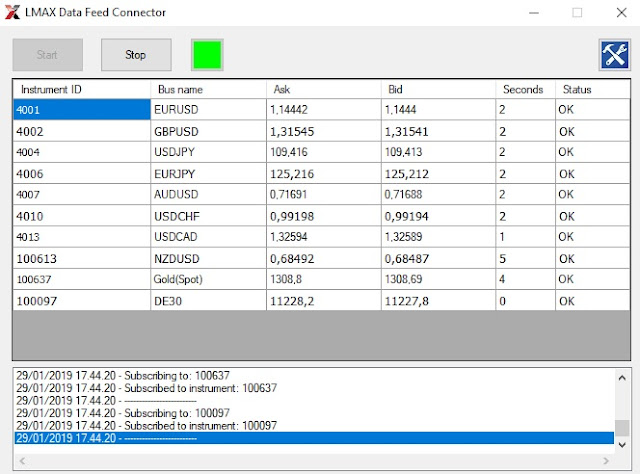This screenshot has height=474, width=640.
Task: Select the NZDUSD ask value 0,68492
Action: pyautogui.click(x=324, y=258)
